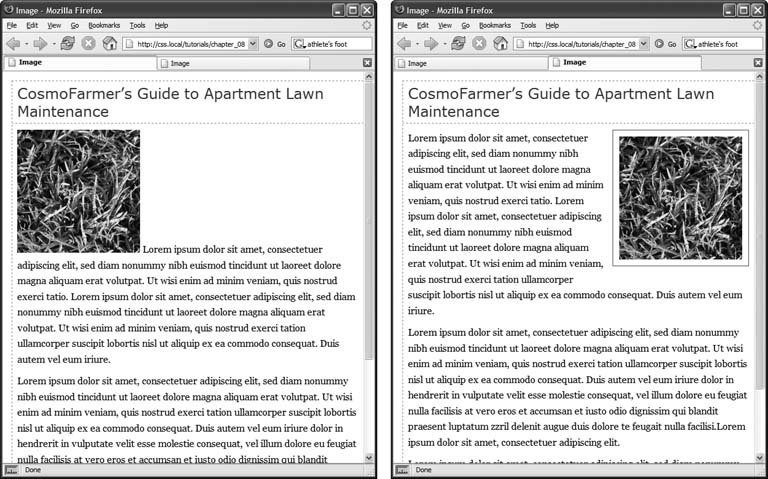Image resolution: width=768 pixels, height=479 pixels.
Task: Click the search engine icon in left search box
Action: [x=300, y=44]
